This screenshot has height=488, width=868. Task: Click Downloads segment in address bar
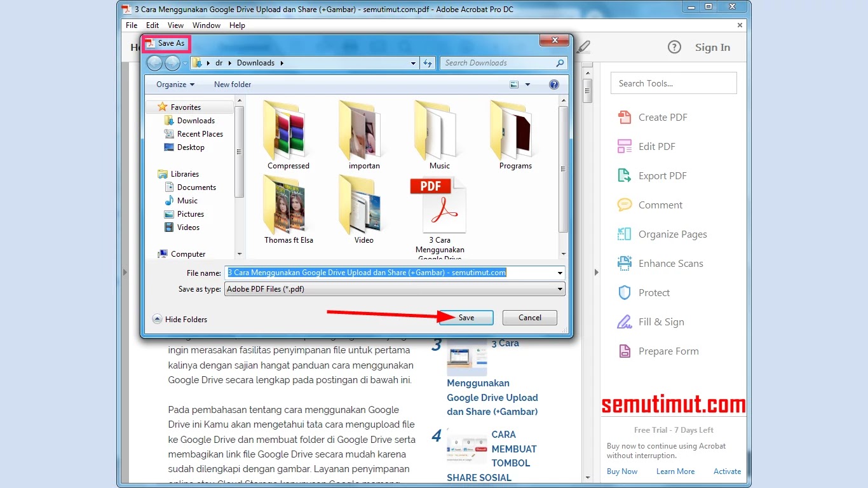coord(255,63)
